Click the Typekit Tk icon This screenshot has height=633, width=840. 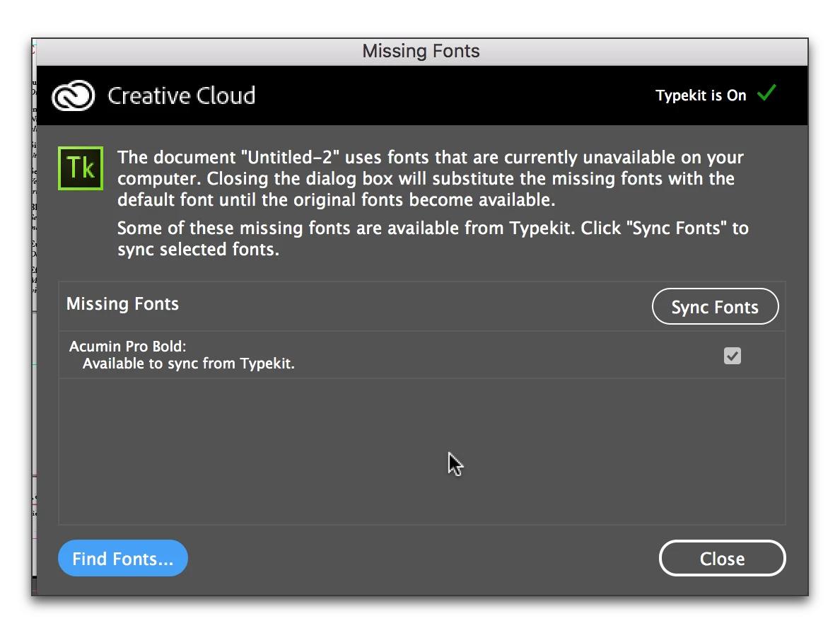(81, 168)
